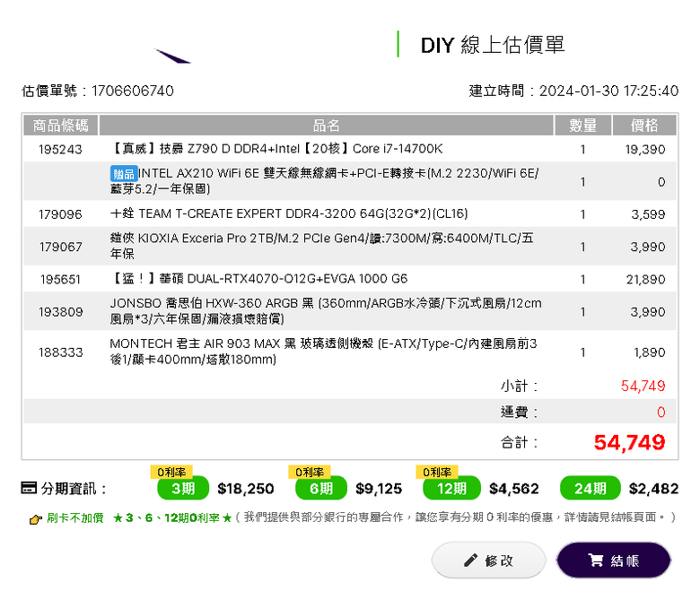Click the bold 合計 total 54,749
Screen dimensions: 700x600
click(x=629, y=442)
